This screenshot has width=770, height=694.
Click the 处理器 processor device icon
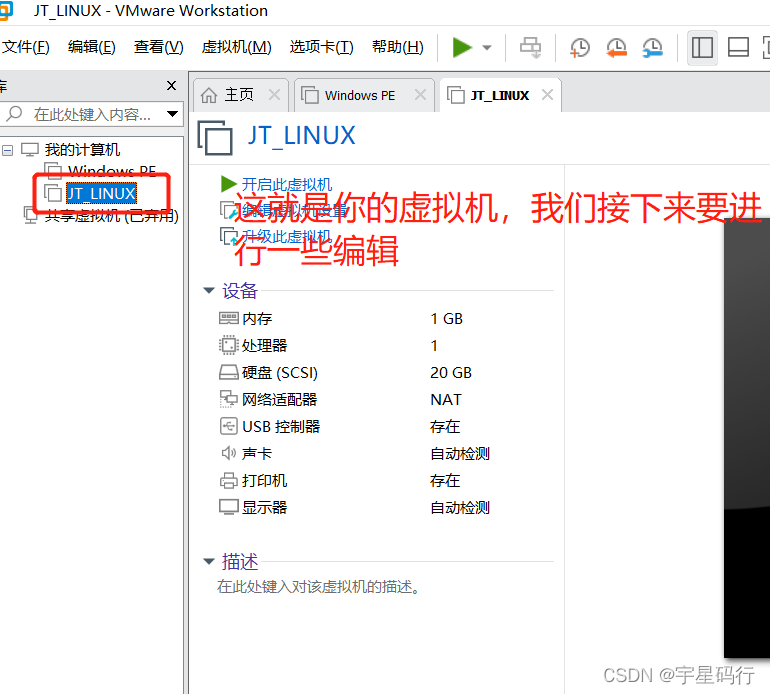[x=228, y=345]
